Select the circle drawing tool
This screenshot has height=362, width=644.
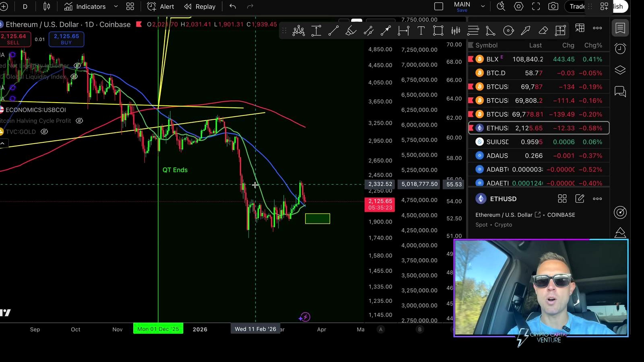(508, 31)
